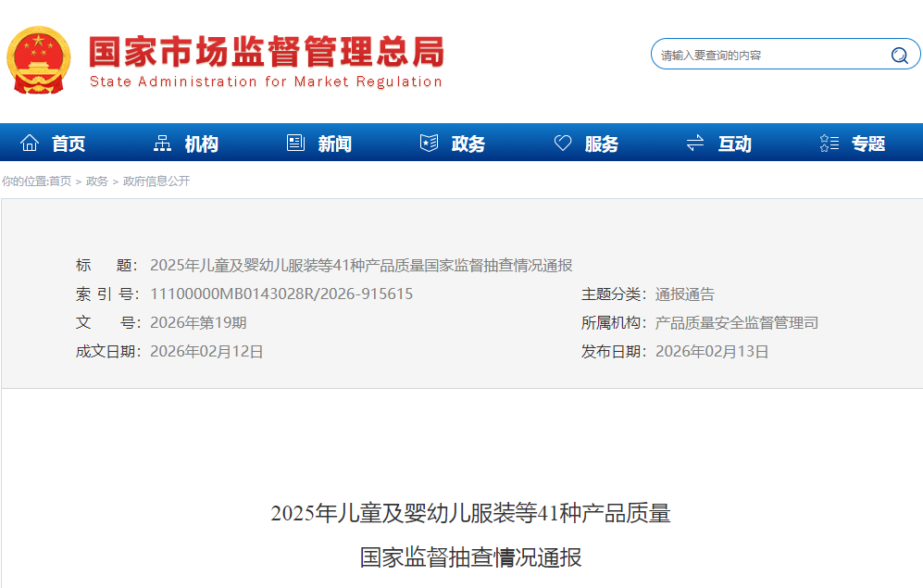The height and width of the screenshot is (588, 923).
Task: Click the national emblem logo
Action: pos(39,60)
